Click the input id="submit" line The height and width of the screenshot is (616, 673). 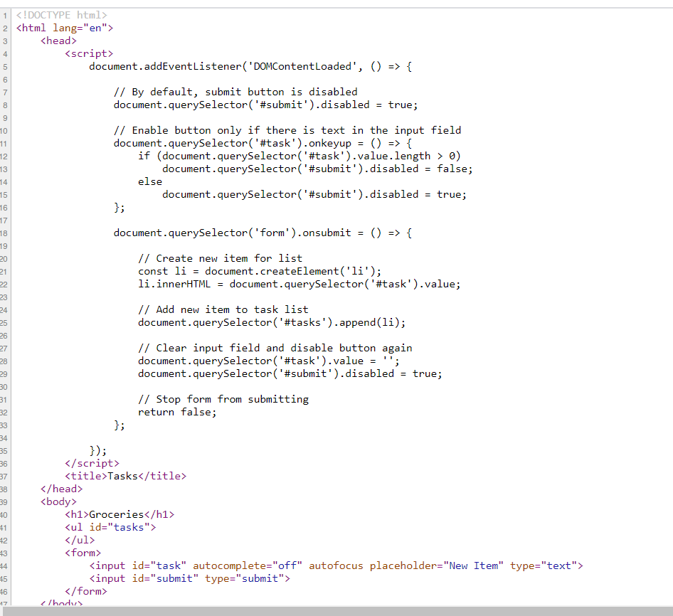click(190, 578)
